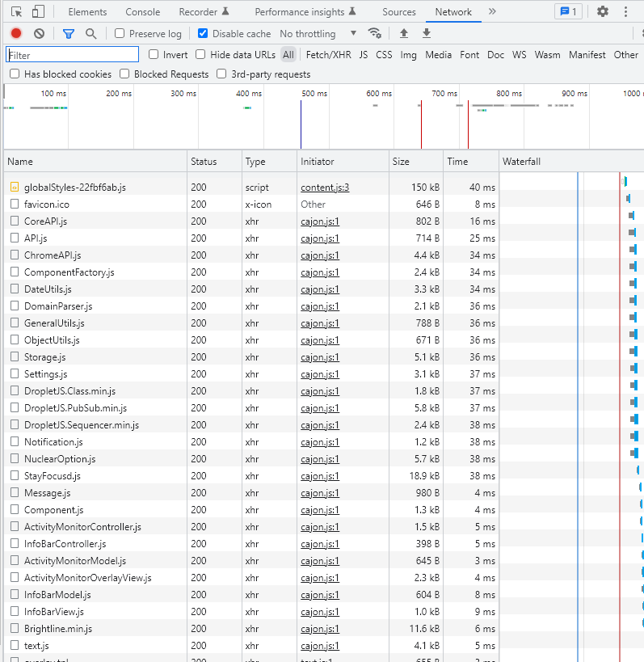Screen dimensions: 644x662
Task: Filter requests by Img type
Action: click(x=408, y=55)
